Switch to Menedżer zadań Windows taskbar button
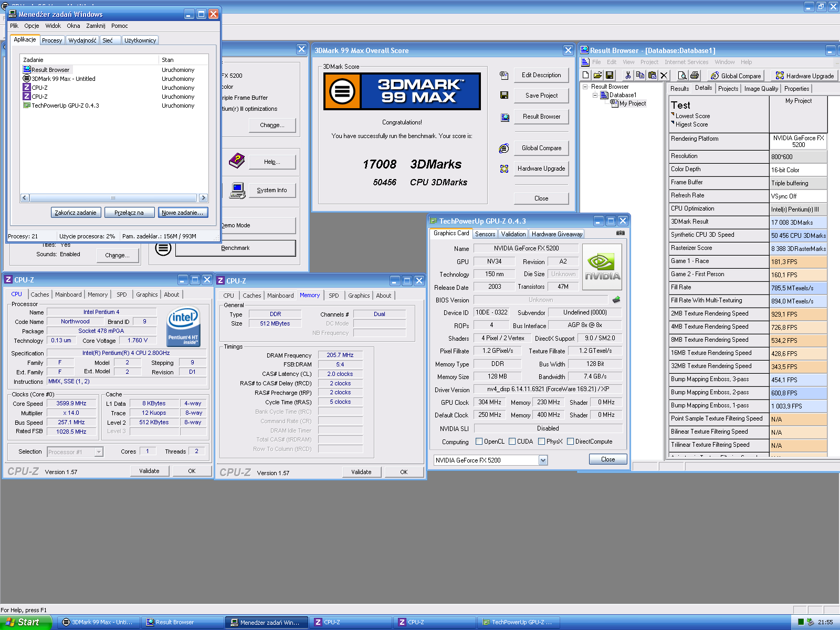Viewport: 840px width, 630px height. [x=266, y=622]
